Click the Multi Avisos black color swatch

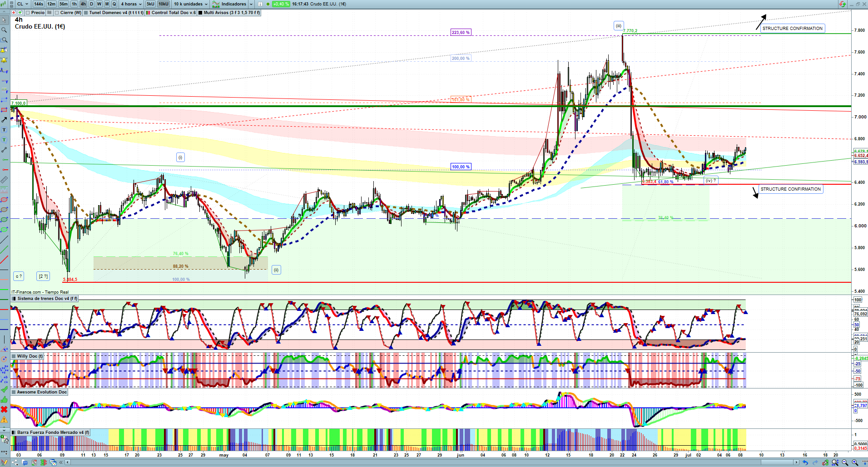point(200,13)
